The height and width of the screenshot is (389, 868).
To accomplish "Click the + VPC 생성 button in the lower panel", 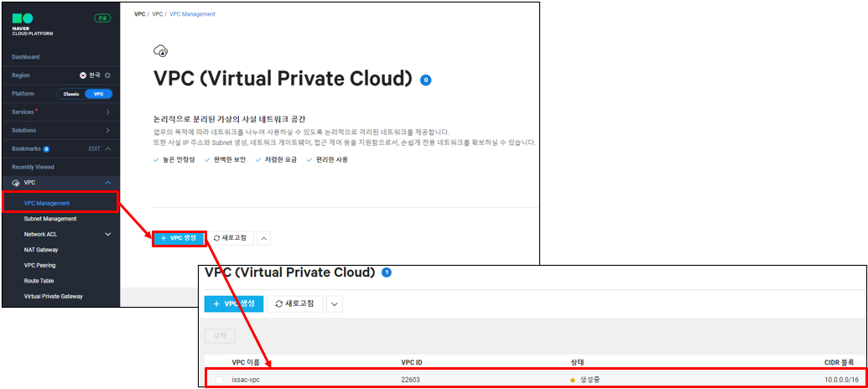I will [234, 303].
